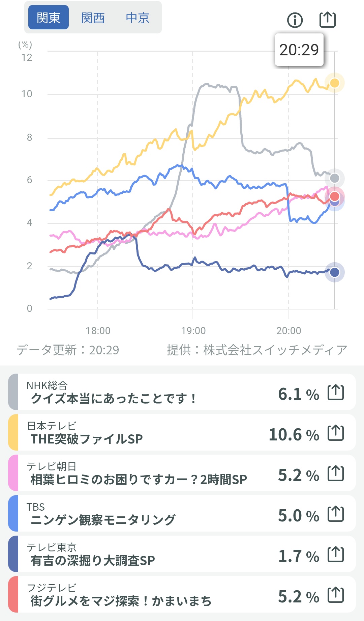Open the info icon above the chart
The width and height of the screenshot is (364, 621).
coord(295,20)
